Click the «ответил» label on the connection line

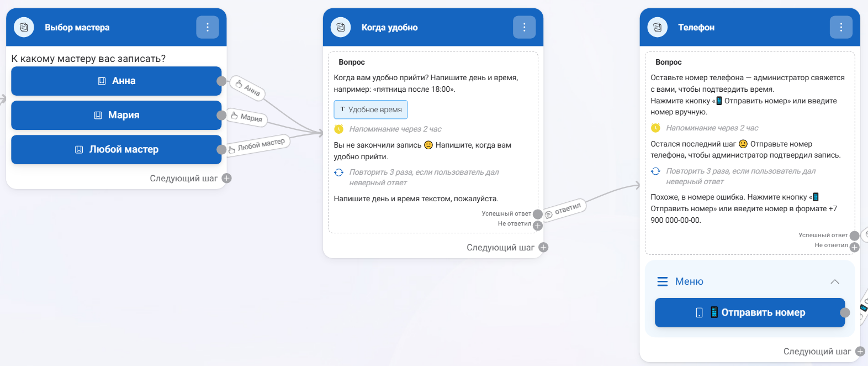tap(563, 210)
